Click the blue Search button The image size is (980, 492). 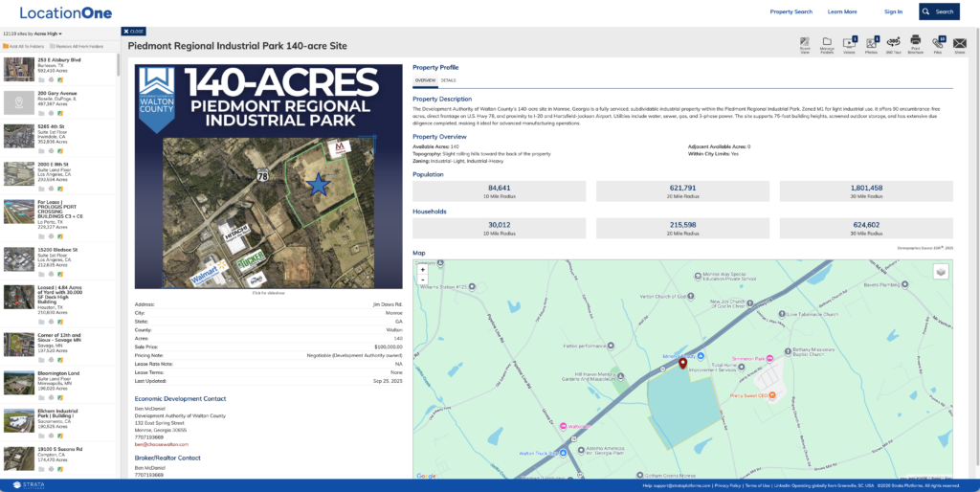[x=939, y=11]
